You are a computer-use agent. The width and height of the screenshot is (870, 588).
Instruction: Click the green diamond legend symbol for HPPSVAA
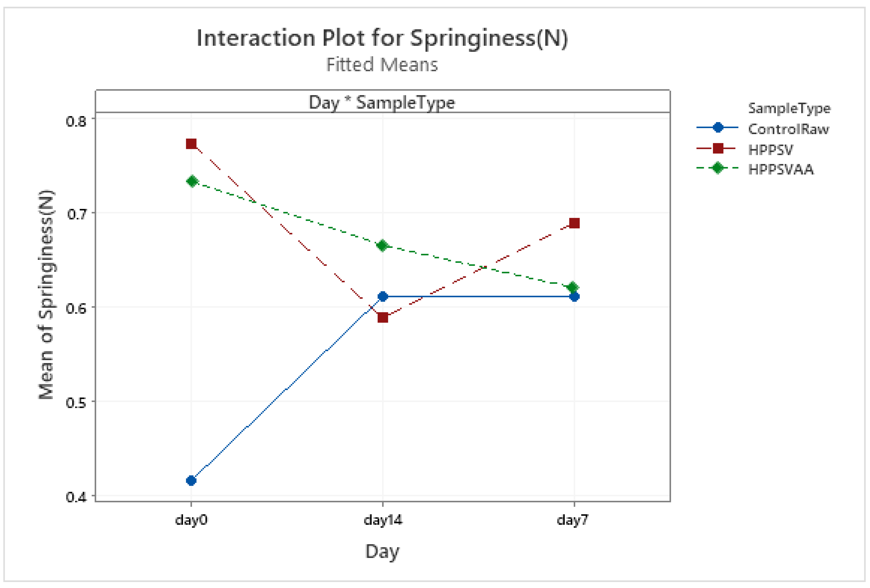coord(718,168)
